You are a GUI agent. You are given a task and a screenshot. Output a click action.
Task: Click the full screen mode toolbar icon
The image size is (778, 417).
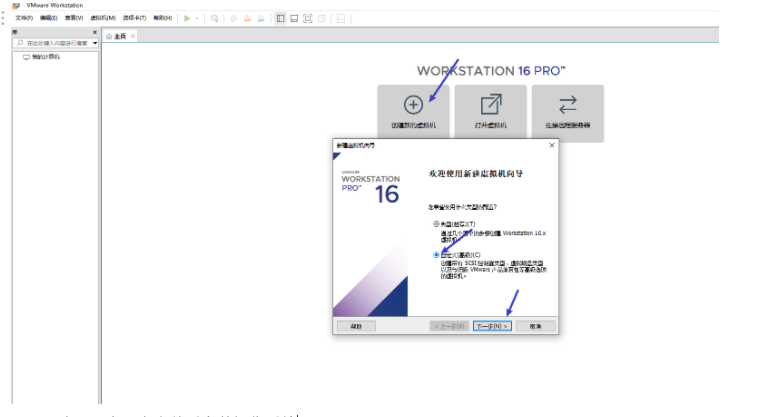(308, 18)
